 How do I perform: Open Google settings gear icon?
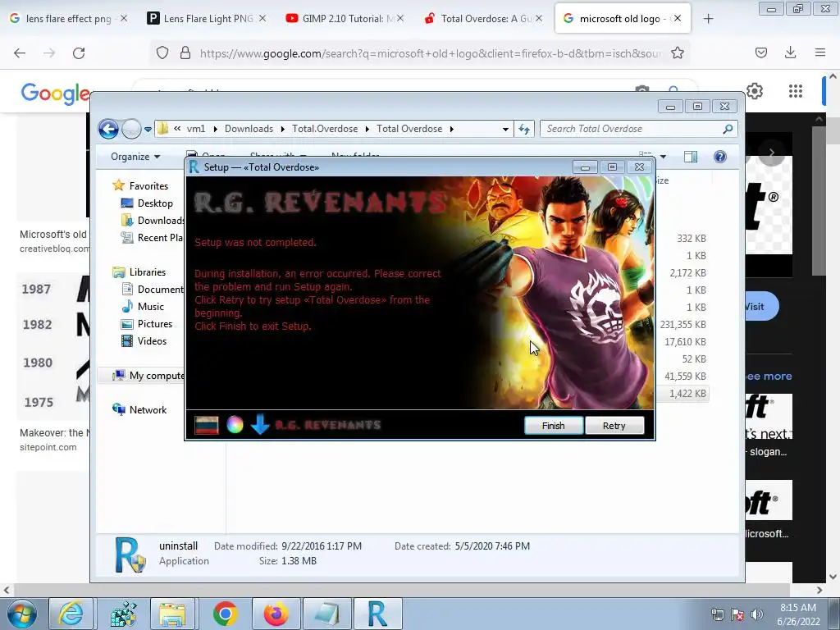pos(755,92)
